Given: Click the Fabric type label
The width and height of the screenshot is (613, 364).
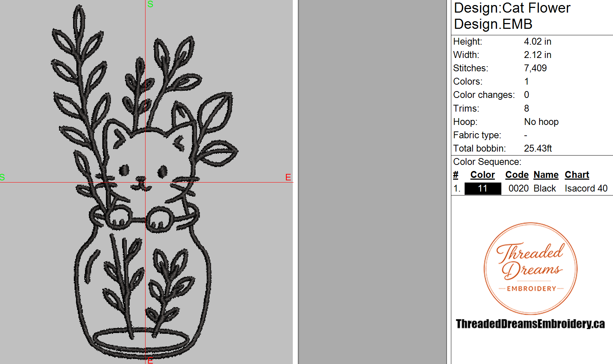Looking at the screenshot, I should click(477, 135).
